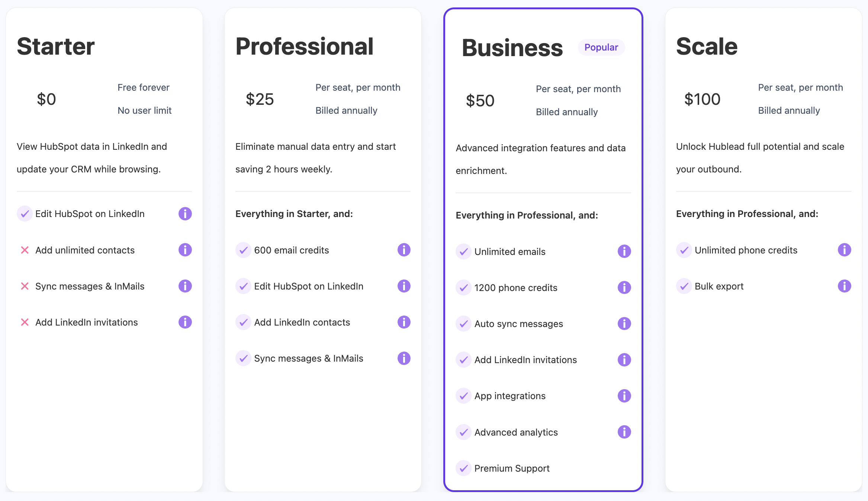Viewport: 868px width, 501px height.
Task: Open info icon for Unlimited phone credits
Action: (x=845, y=250)
